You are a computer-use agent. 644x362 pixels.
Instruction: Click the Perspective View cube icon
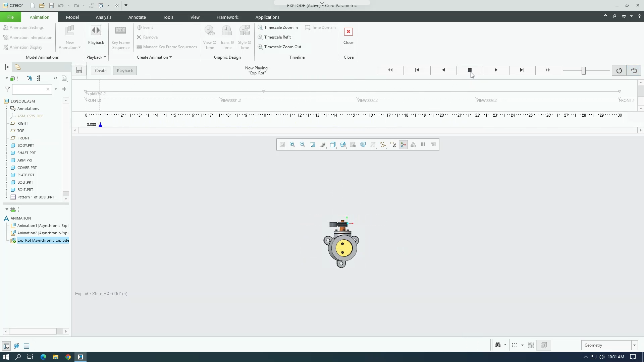point(363,144)
